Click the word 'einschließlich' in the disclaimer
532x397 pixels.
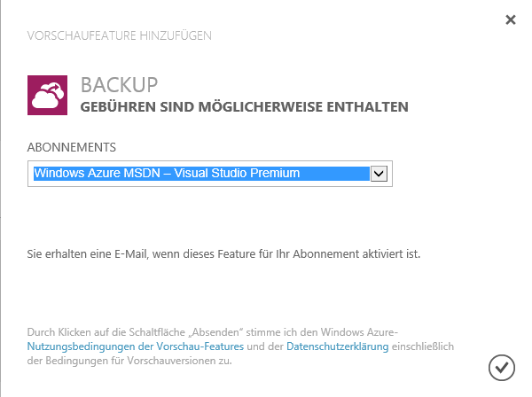click(x=424, y=347)
